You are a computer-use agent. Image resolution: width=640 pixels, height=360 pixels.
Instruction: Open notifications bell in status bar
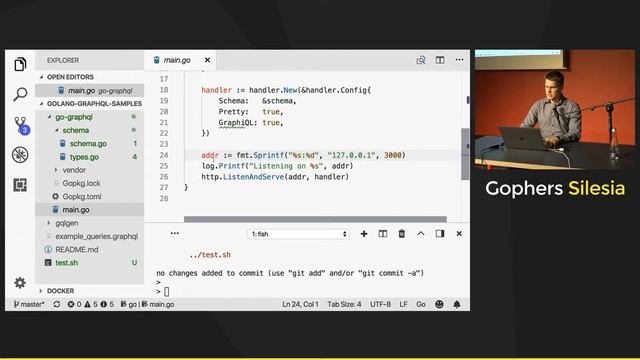click(x=457, y=304)
